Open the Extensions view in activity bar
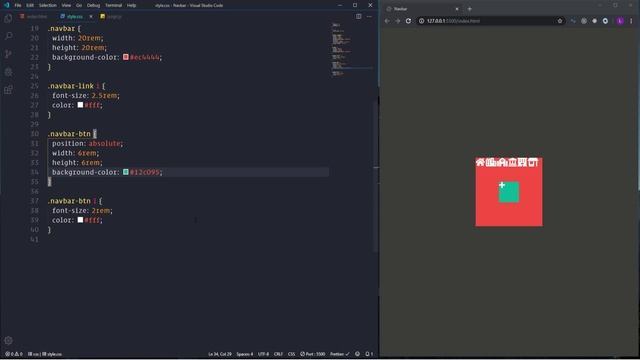Screen dimensions: 640x360 (8, 90)
